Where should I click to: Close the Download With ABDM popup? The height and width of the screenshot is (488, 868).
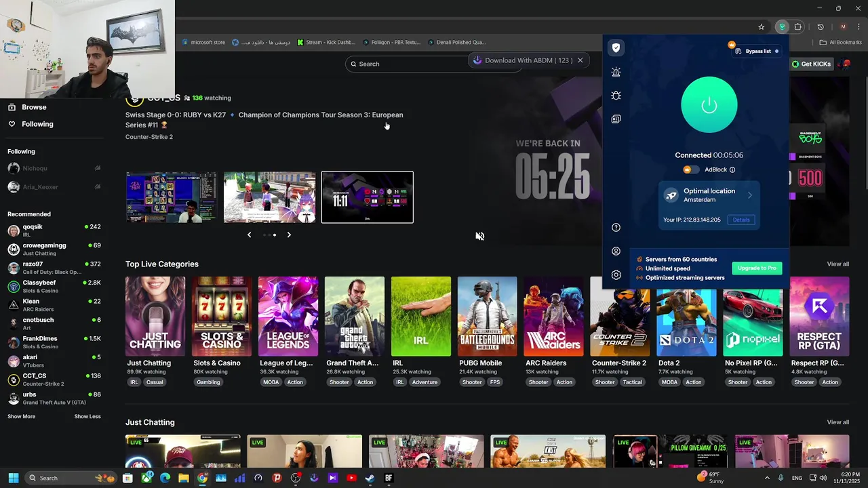(580, 60)
